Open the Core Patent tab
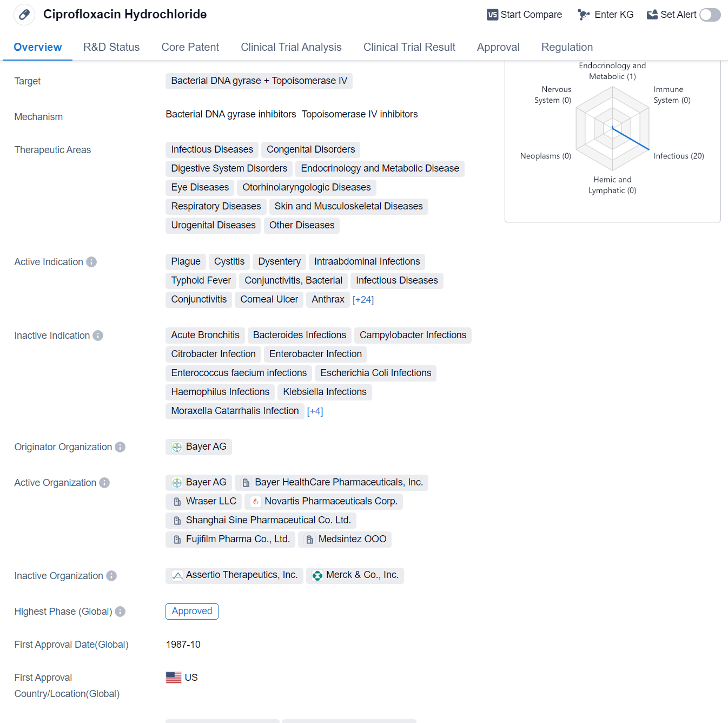The image size is (728, 723). (x=190, y=47)
